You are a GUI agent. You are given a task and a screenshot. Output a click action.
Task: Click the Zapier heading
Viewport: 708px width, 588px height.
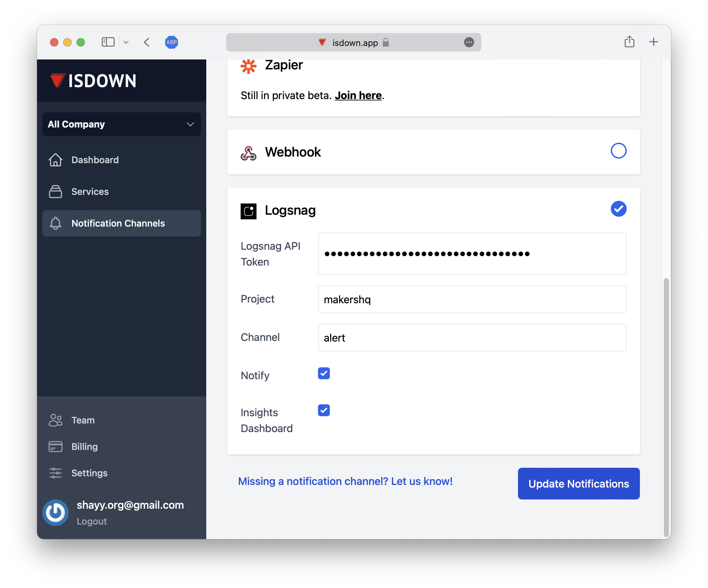tap(284, 65)
